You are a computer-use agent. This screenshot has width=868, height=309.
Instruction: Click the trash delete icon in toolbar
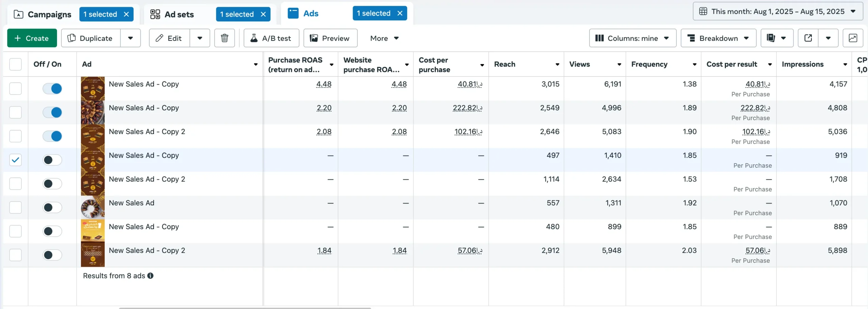point(224,38)
